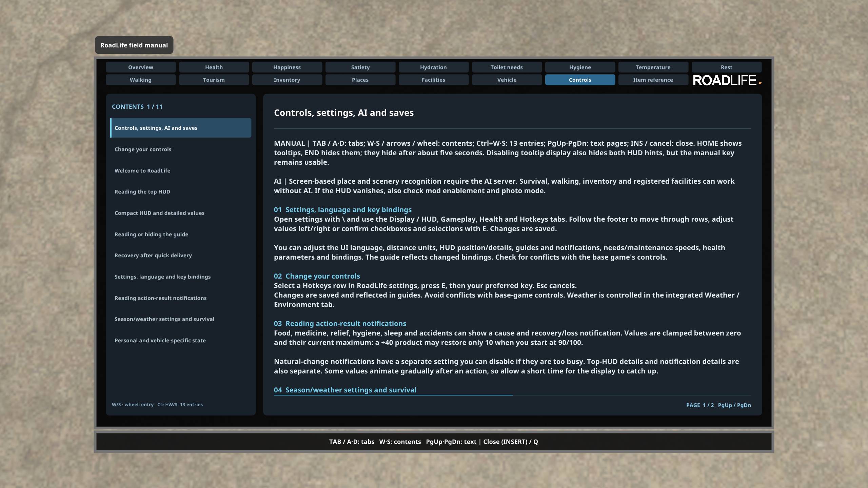Click the 'CONTENTS 1 / 11' header
This screenshot has width=868, height=488.
pyautogui.click(x=137, y=106)
